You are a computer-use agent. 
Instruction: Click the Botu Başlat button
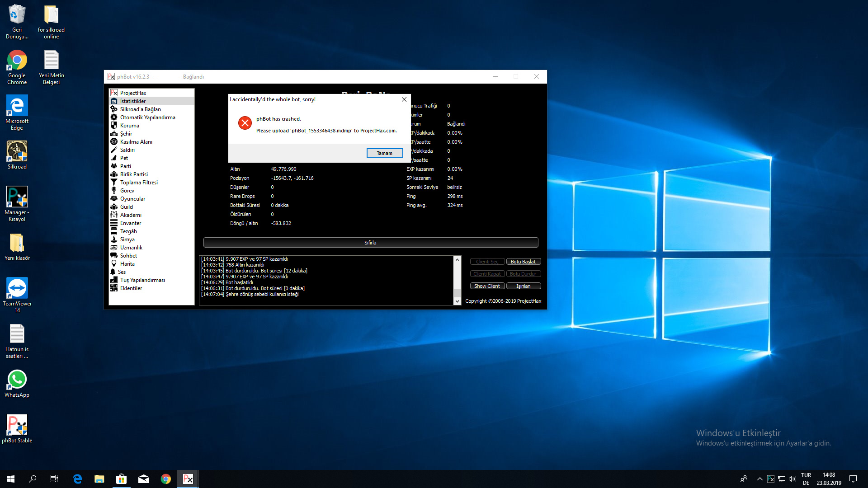click(x=523, y=262)
